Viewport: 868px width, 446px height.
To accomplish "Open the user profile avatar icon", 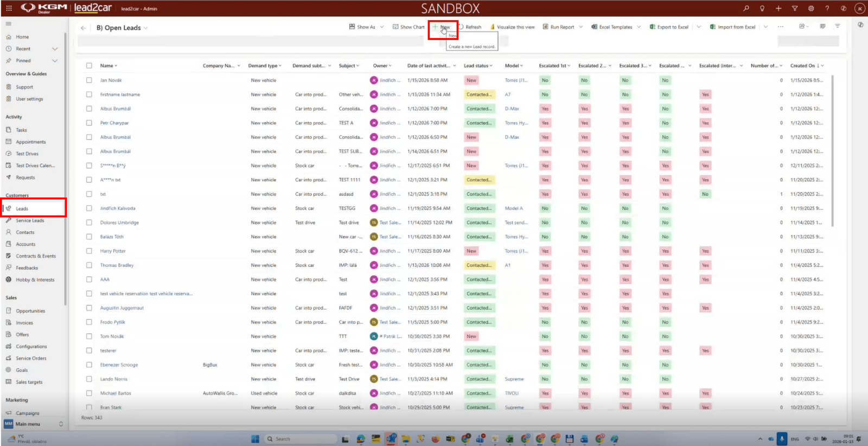I will (860, 8).
